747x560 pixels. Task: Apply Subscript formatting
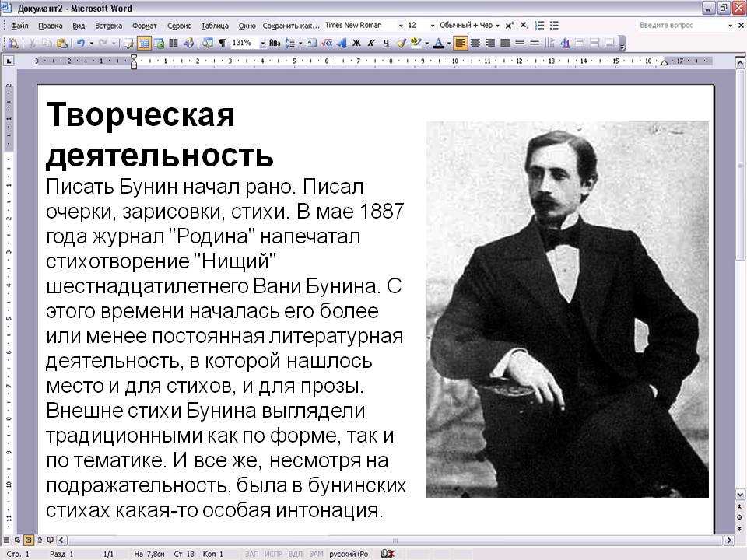524,25
